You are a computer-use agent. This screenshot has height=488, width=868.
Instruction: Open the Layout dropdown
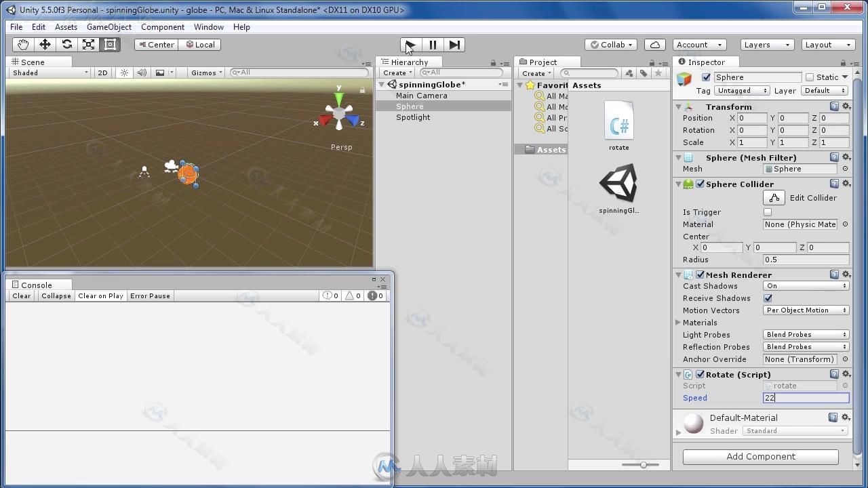(828, 45)
